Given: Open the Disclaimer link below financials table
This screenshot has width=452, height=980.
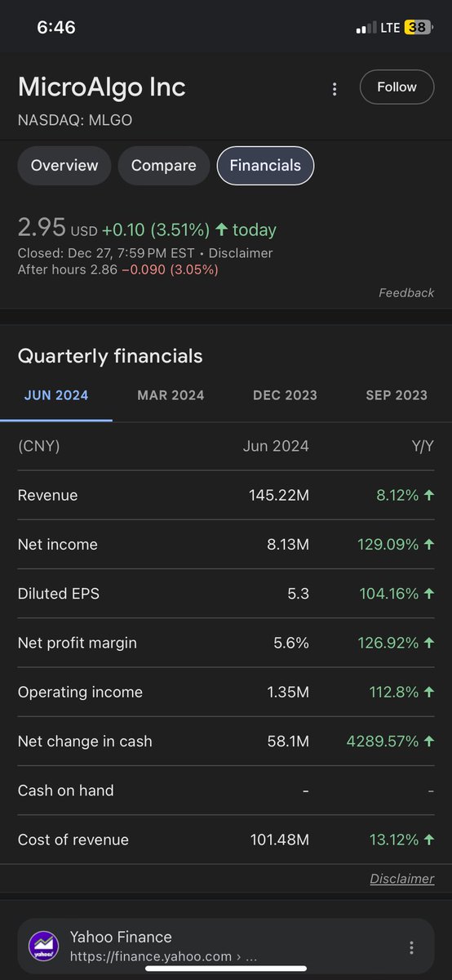Looking at the screenshot, I should (x=402, y=879).
